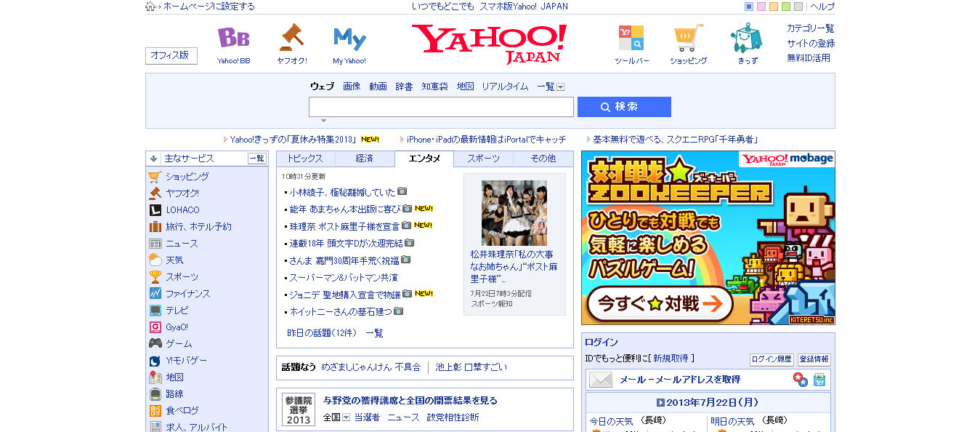
Task: Click the 路線 train icon in sidebar
Action: pyautogui.click(x=155, y=394)
